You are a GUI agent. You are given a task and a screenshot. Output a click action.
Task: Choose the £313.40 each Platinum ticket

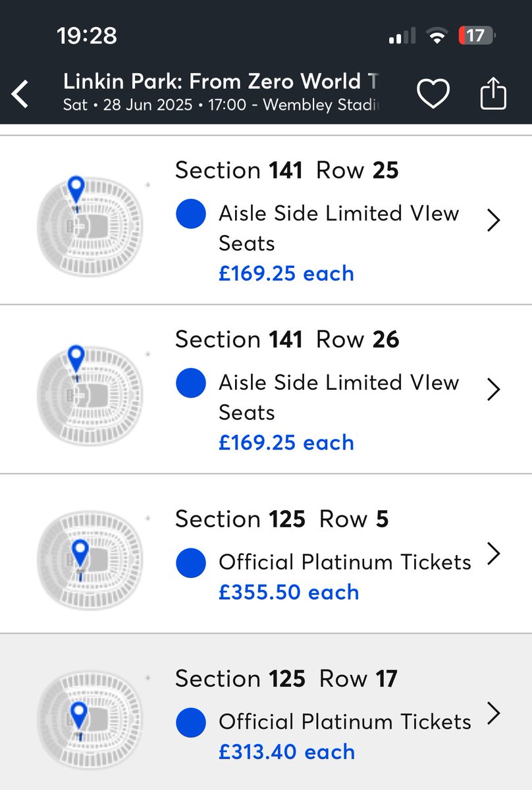286,752
